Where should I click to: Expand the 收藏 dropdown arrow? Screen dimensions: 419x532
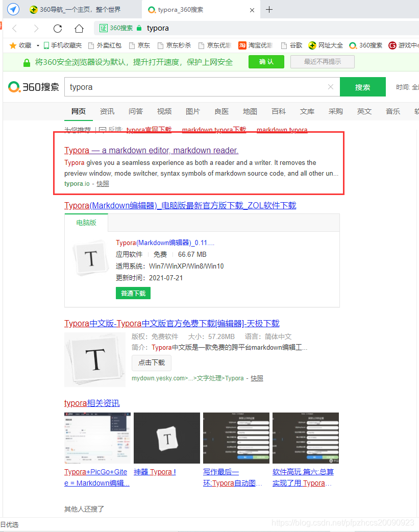tap(38, 45)
